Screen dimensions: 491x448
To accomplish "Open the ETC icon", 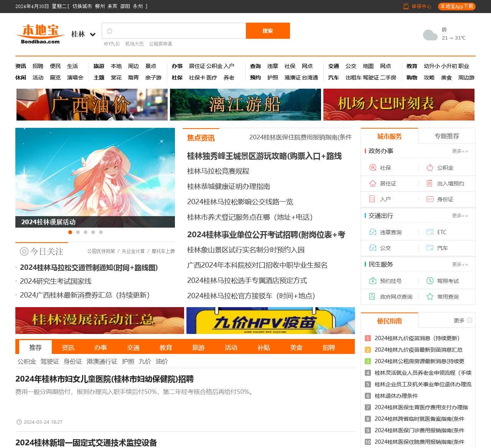I will (x=430, y=232).
